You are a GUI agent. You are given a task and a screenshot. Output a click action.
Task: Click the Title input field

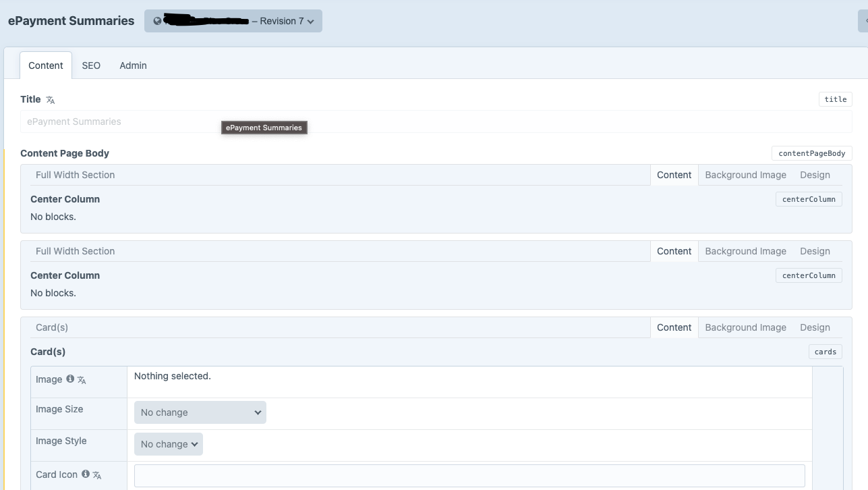point(436,121)
